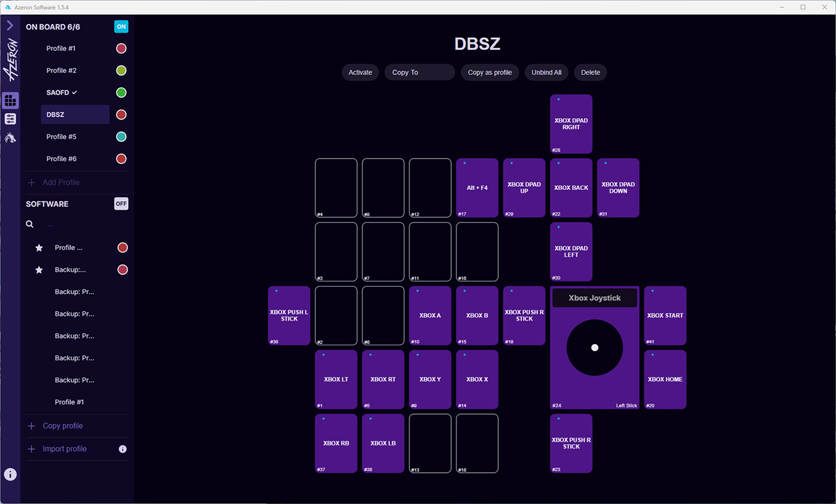Click the Activate button
The height and width of the screenshot is (504, 836).
(x=360, y=72)
